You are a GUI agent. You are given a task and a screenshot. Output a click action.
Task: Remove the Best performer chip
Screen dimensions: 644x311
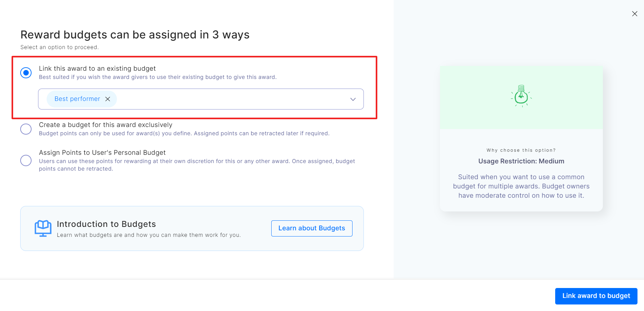coord(108,99)
